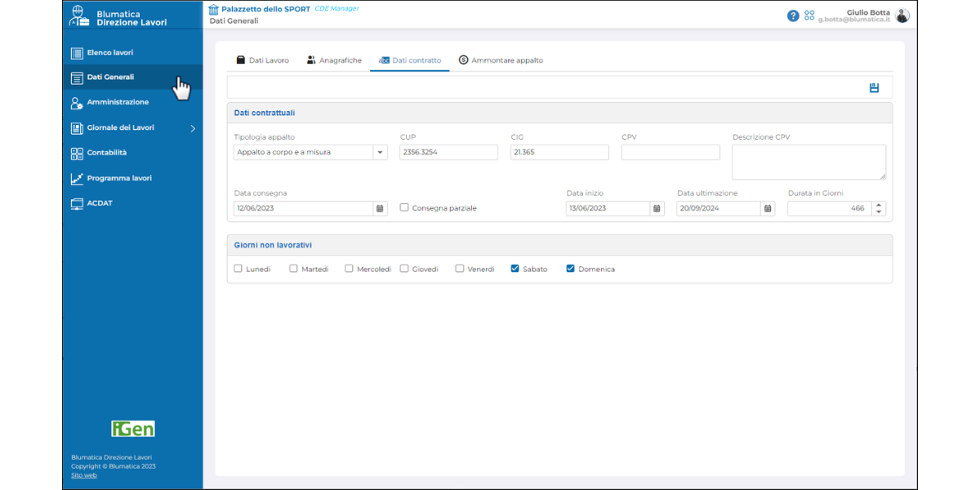Enable the Consegna parziale checkbox
Screen dimensions: 980x490
tap(404, 208)
